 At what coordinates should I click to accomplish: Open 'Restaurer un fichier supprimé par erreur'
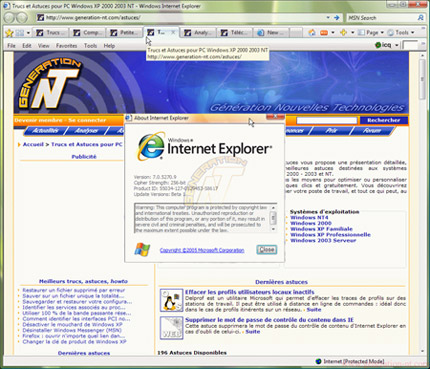click(74, 290)
